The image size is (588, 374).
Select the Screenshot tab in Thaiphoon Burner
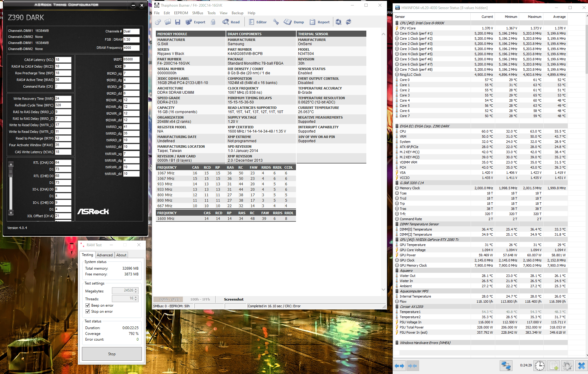pos(234,299)
